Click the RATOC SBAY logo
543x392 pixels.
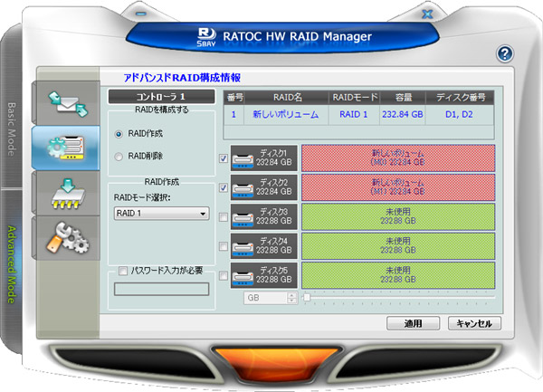pyautogui.click(x=206, y=37)
